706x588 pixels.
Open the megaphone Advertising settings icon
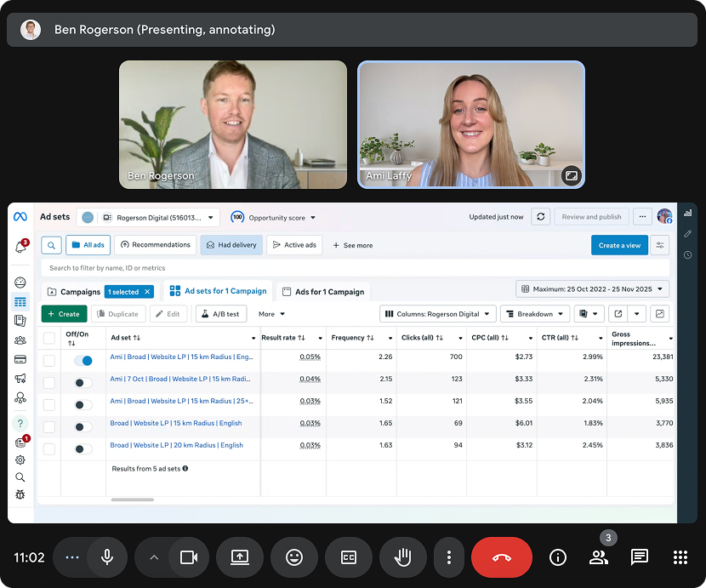point(20,379)
